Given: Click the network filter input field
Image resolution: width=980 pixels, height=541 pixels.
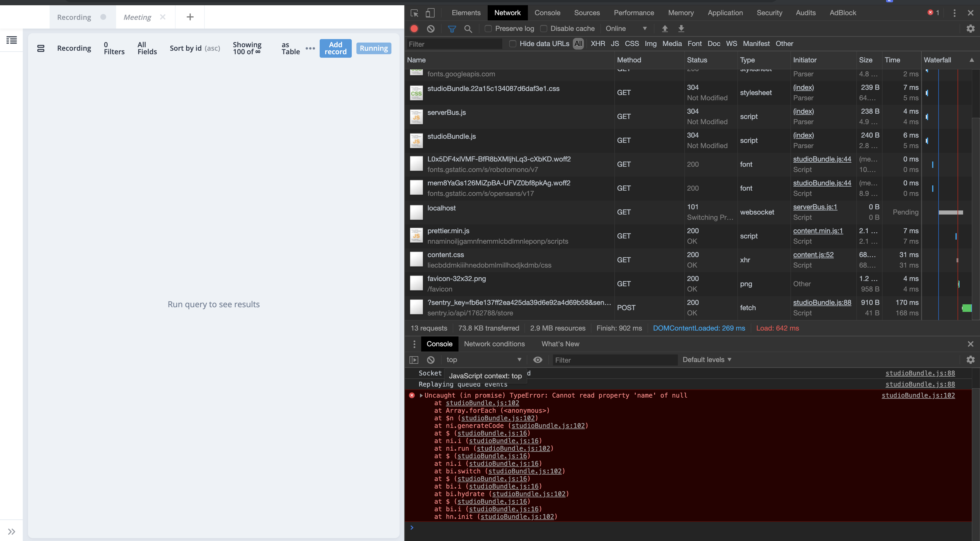Looking at the screenshot, I should click(454, 44).
